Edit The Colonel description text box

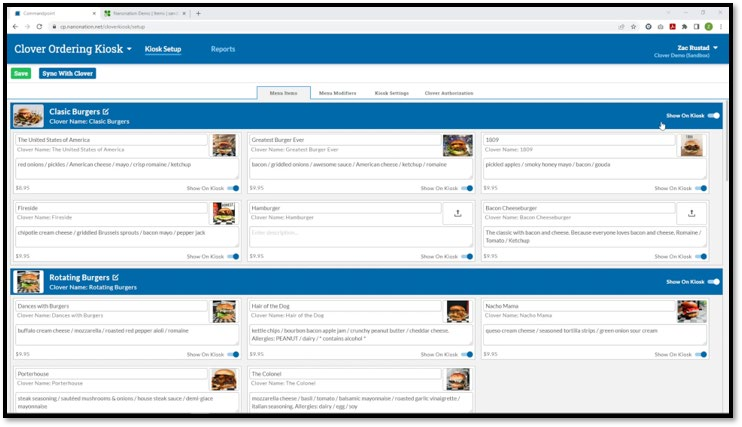361,402
